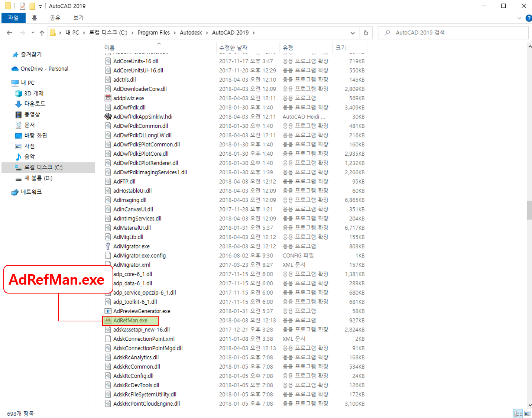
Task: Select the AdDwfPdkAppSinklw.hdi file icon
Action: [x=108, y=117]
